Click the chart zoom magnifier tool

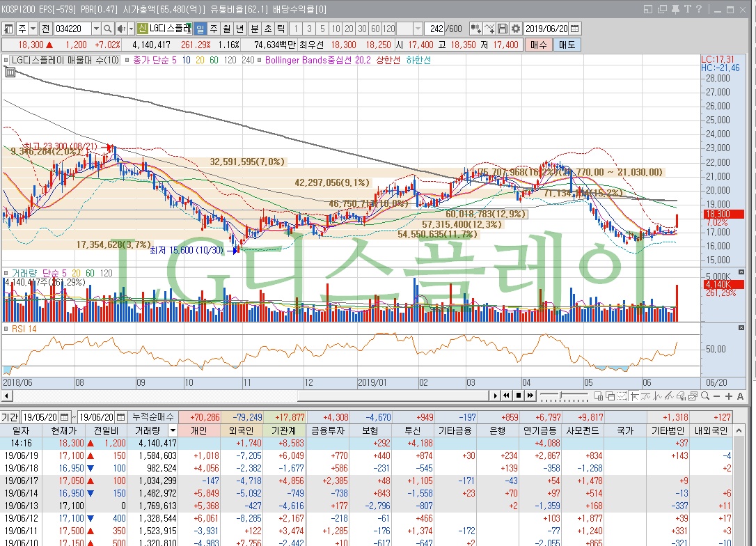pos(705,396)
